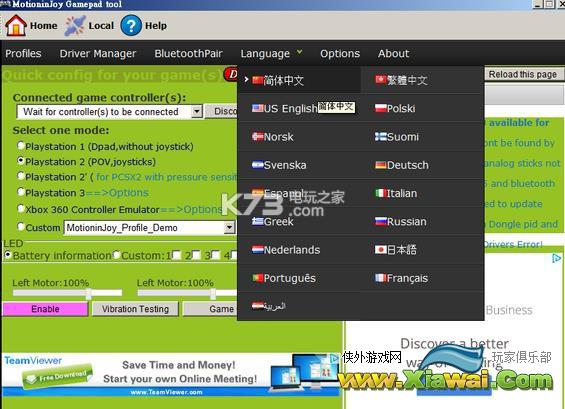Viewport: 565px width, 409px height.
Task: Go to BluetoothPair tab
Action: [188, 53]
